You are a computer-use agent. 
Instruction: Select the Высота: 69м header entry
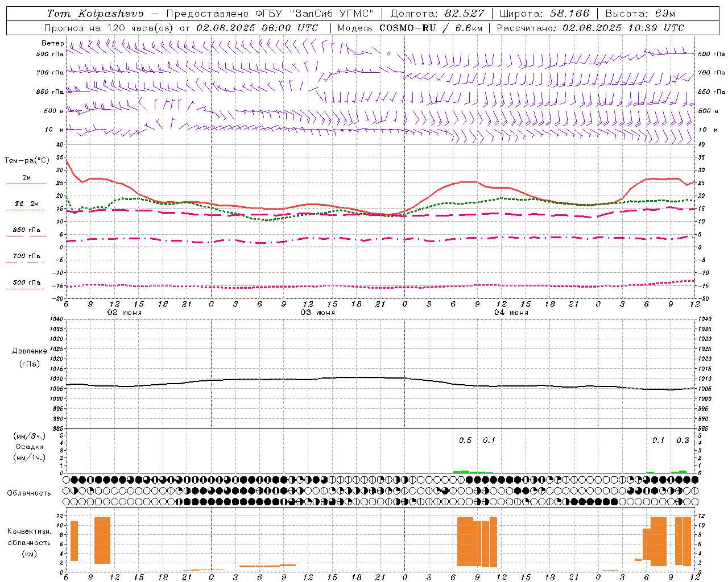click(x=640, y=14)
